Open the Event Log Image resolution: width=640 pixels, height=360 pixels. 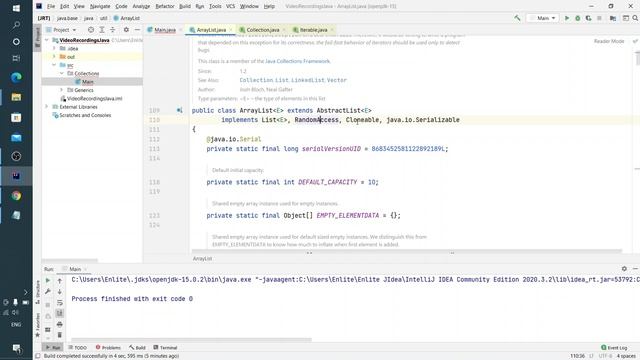click(614, 348)
